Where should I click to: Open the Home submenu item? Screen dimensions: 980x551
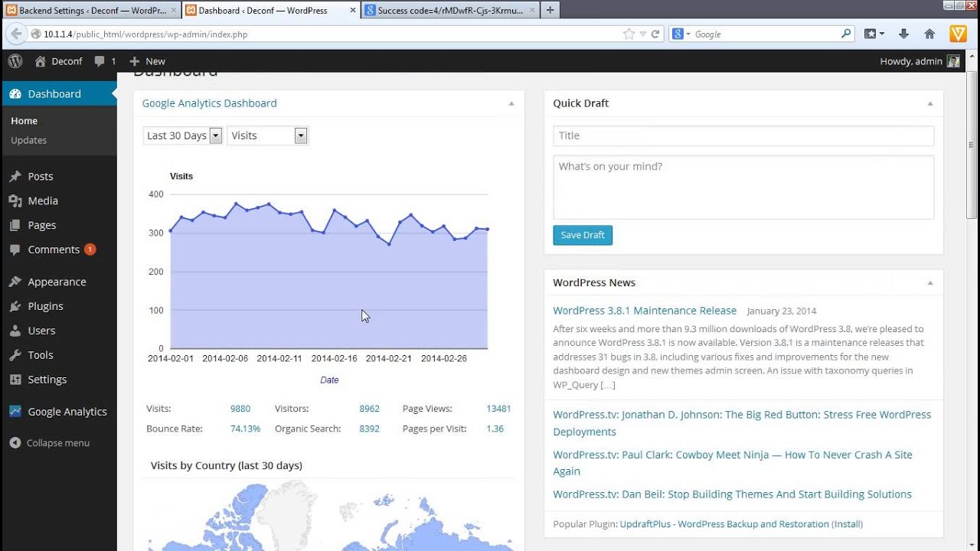tap(24, 121)
